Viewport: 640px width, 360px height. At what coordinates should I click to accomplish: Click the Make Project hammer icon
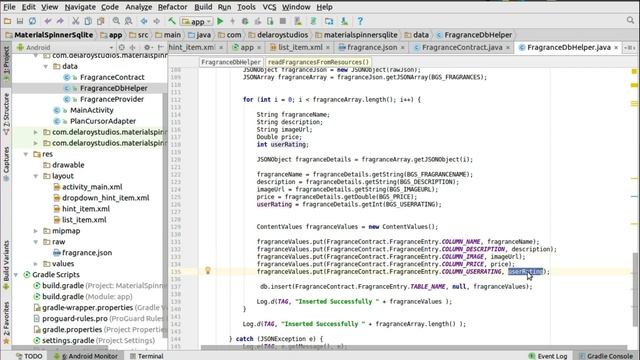[172, 21]
